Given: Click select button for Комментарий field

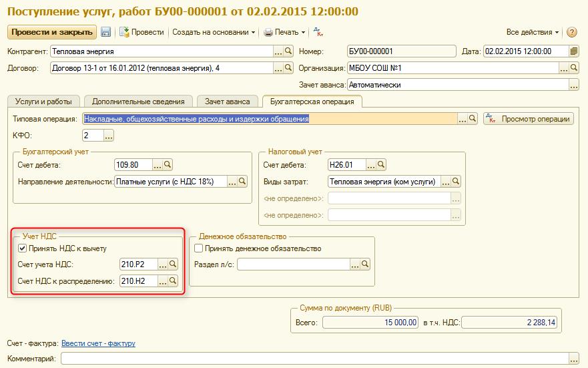Looking at the screenshot, I should (574, 359).
